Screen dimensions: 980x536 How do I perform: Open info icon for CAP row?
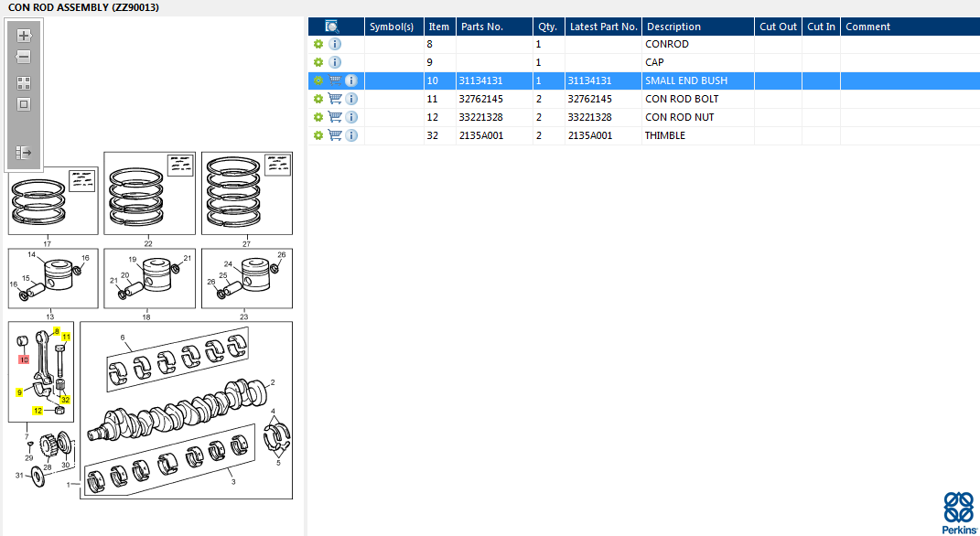tap(335, 62)
